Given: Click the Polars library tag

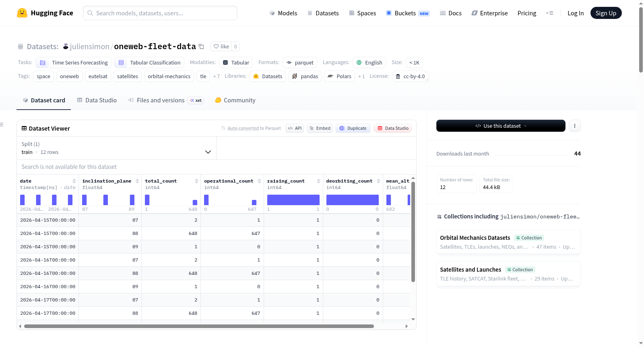Looking at the screenshot, I should 340,76.
